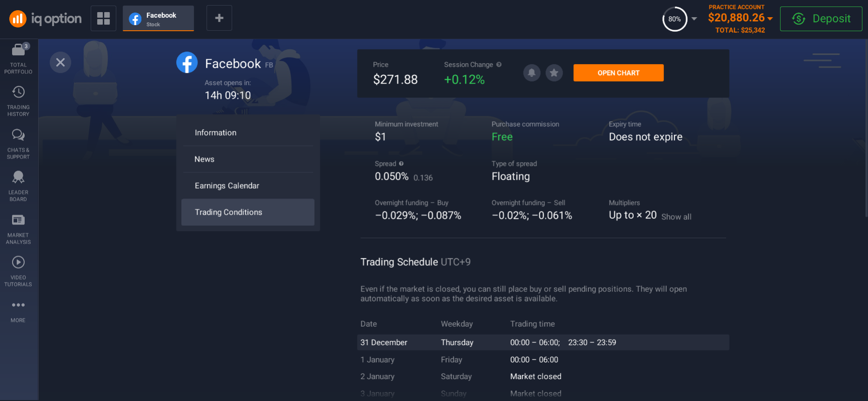Open Video Tutorials in the sidebar
This screenshot has height=401, width=868.
point(19,271)
